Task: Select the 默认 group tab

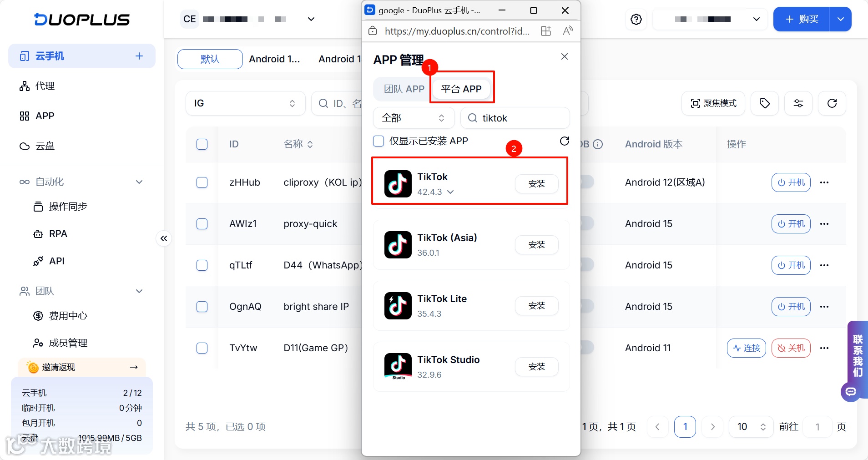Action: 210,59
